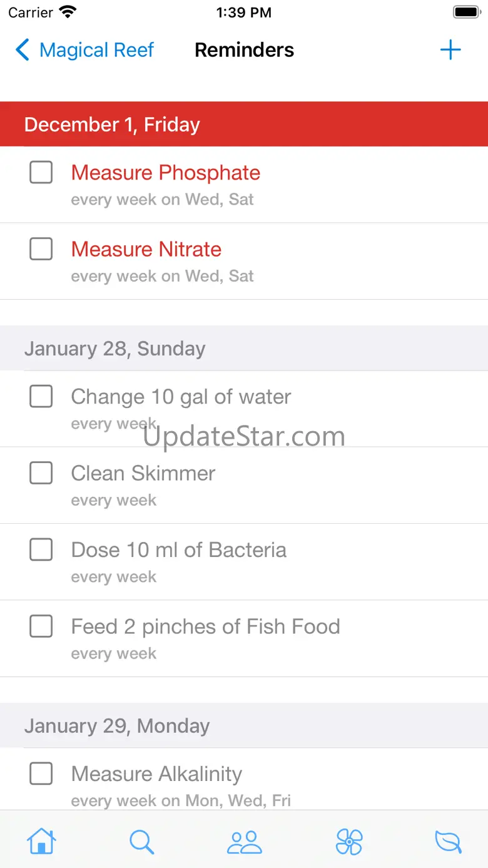Check off Measure Phosphate reminder
488x868 pixels.
pos(41,172)
